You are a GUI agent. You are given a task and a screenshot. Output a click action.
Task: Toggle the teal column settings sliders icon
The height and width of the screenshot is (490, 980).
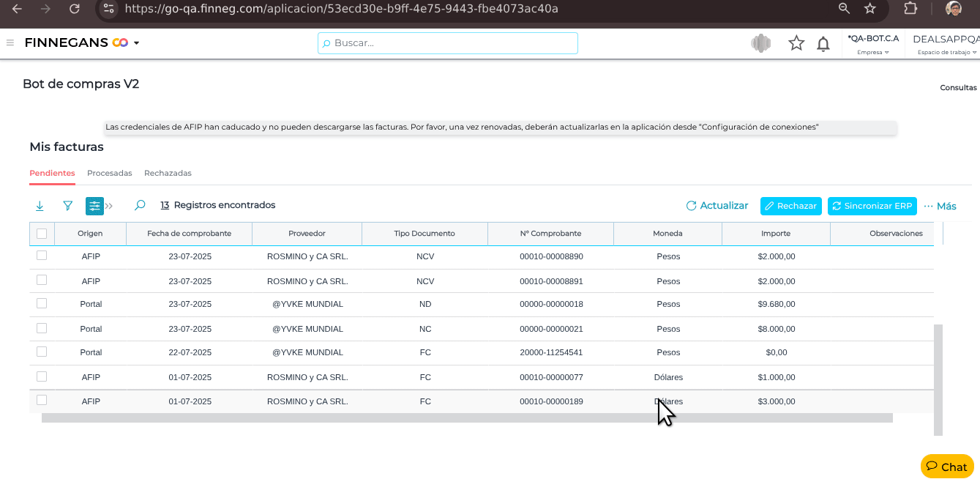click(x=94, y=206)
